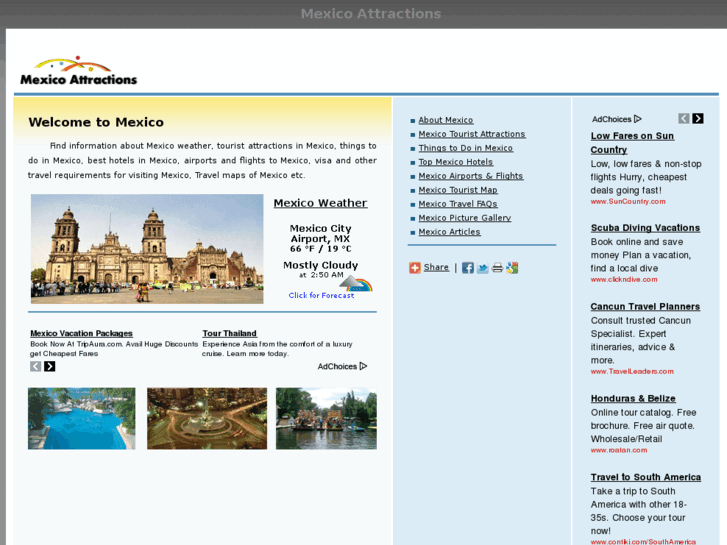The image size is (727, 545).
Task: Click the printer icon
Action: point(497,268)
